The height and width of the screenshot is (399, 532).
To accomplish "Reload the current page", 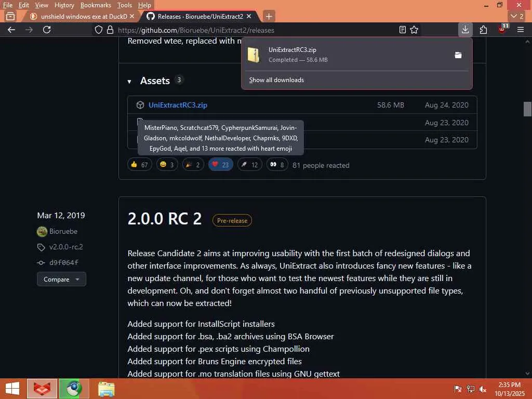I will (47, 30).
